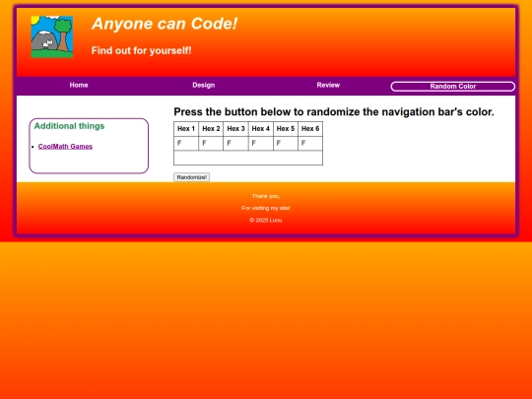532x399 pixels.
Task: Click the 'Anyone can Code!' title
Action: (165, 24)
